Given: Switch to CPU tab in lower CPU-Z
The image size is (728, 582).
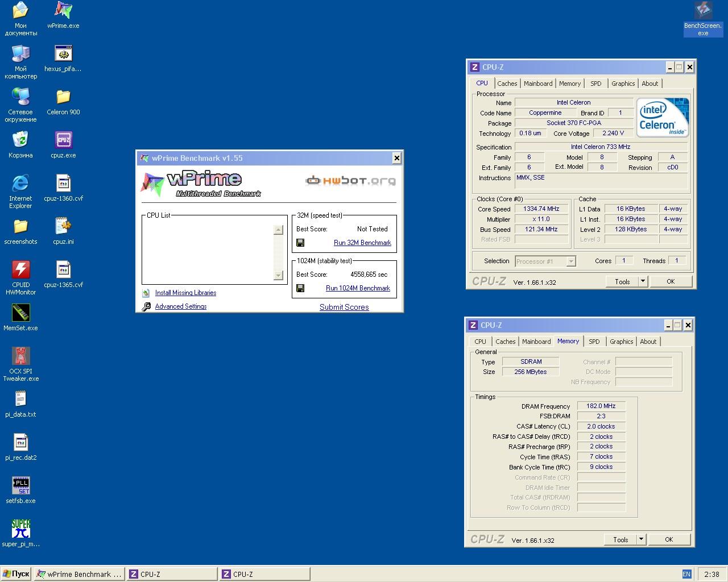Looking at the screenshot, I should point(481,342).
